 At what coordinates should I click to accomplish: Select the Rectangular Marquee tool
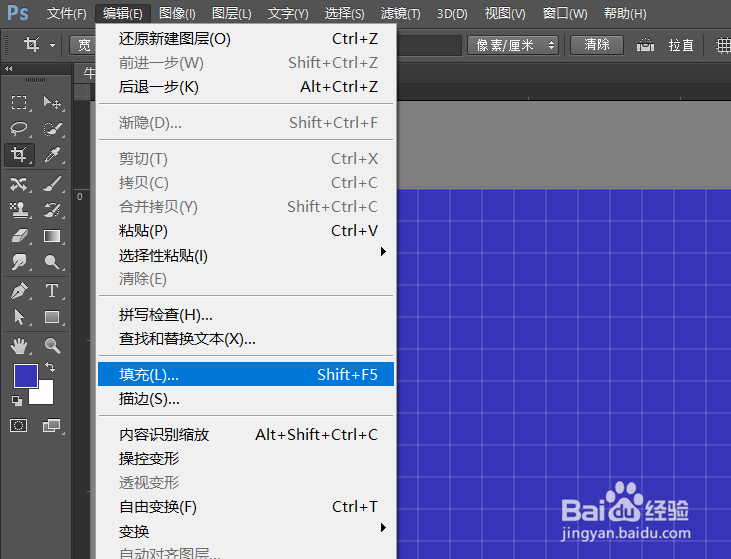click(19, 102)
